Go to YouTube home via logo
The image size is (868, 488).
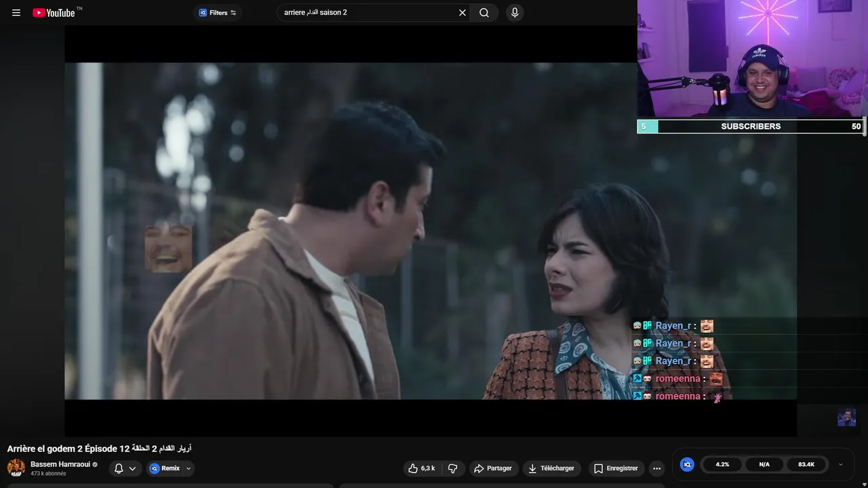click(x=54, y=13)
